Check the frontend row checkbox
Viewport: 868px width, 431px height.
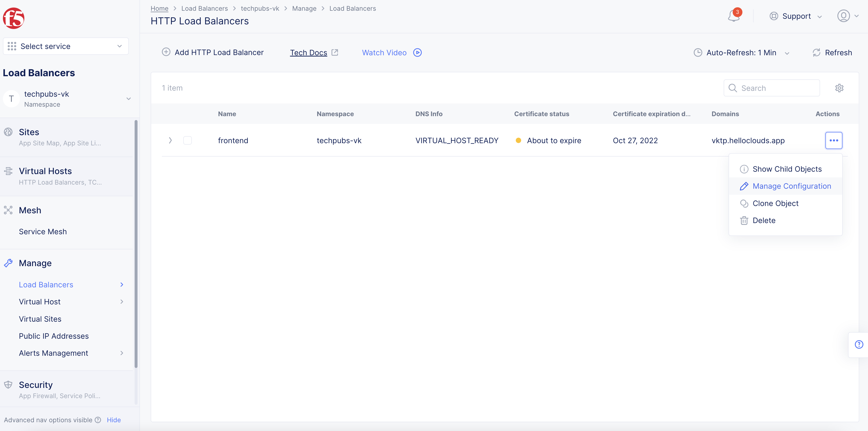click(188, 141)
